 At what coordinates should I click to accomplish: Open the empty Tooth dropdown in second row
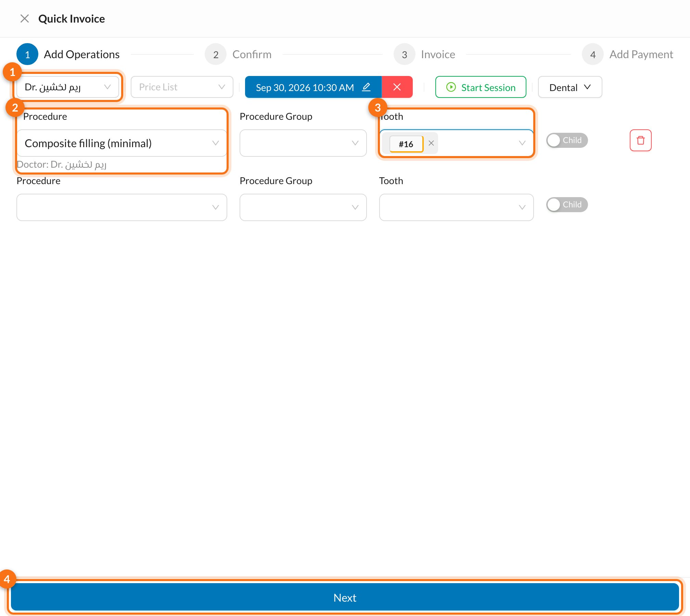[456, 207]
